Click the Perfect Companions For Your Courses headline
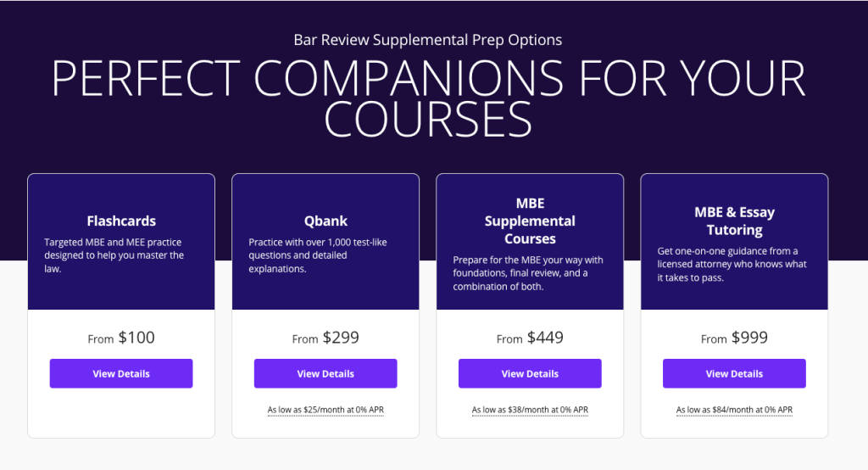 click(x=428, y=98)
